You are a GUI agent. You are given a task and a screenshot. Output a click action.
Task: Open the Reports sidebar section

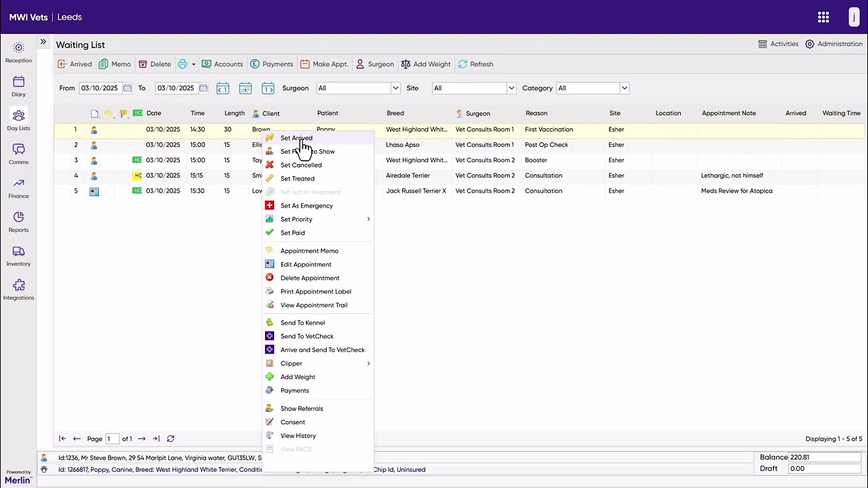tap(18, 222)
